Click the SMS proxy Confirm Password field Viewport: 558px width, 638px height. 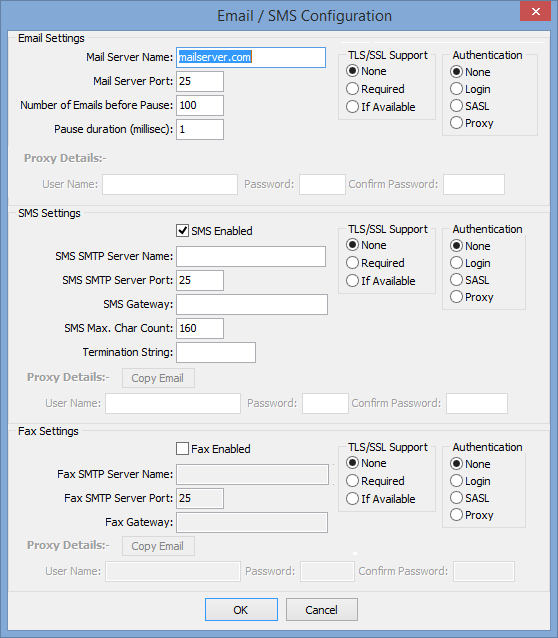point(477,403)
